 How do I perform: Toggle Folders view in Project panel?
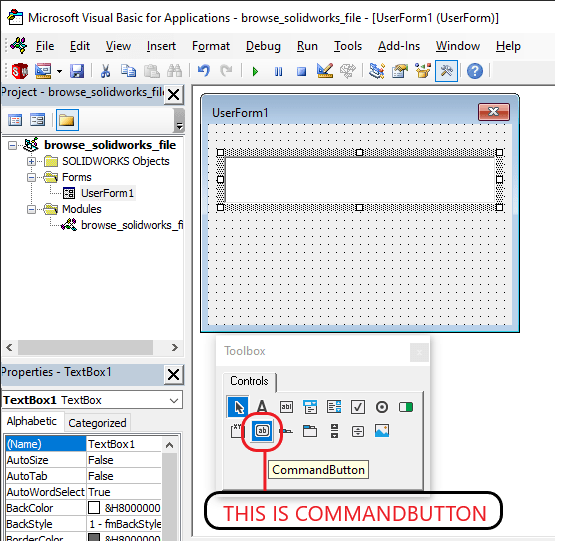(67, 120)
